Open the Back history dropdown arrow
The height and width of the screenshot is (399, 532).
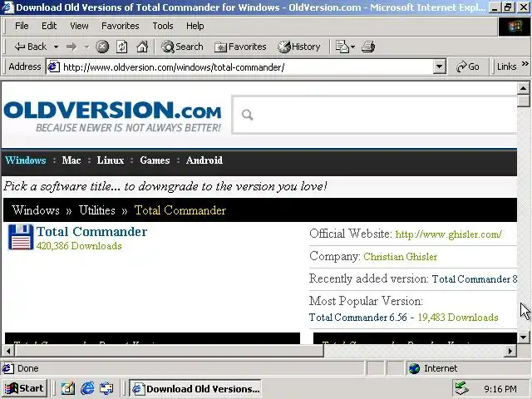point(56,47)
